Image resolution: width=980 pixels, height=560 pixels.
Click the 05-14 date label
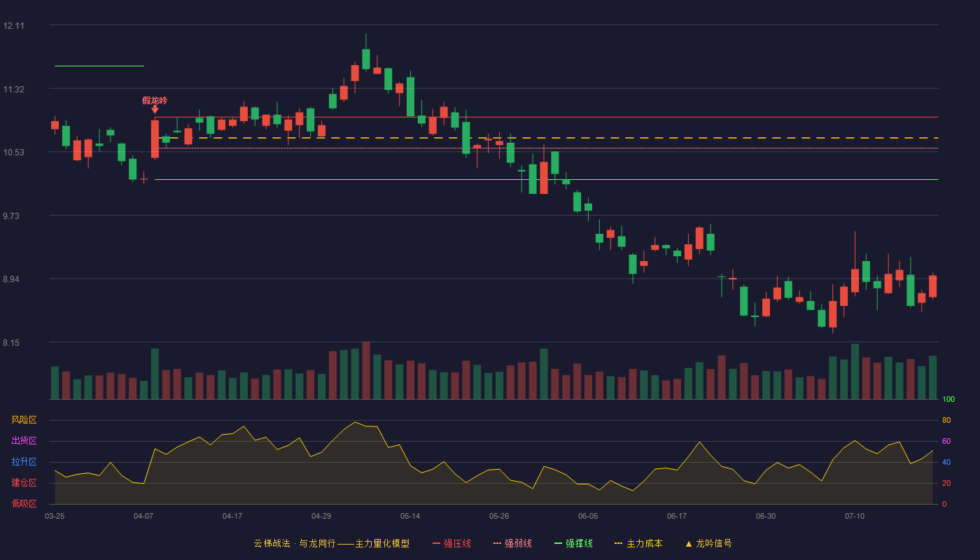click(x=410, y=516)
